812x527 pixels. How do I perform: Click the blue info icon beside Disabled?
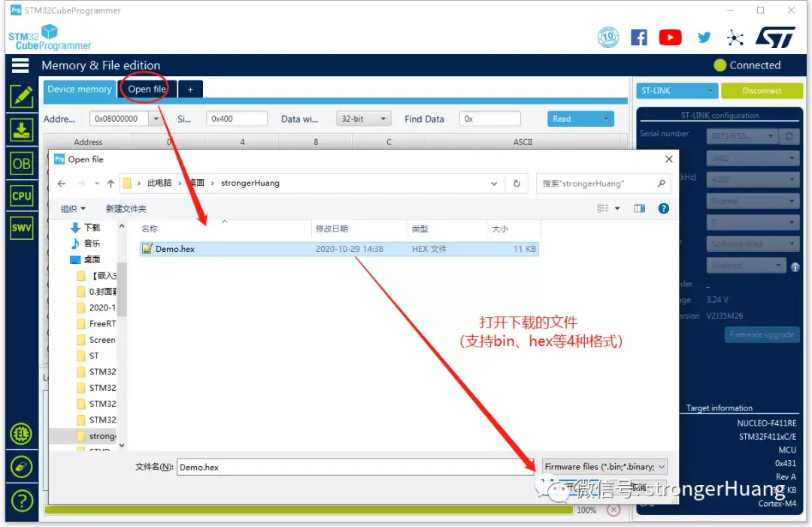pos(795,267)
